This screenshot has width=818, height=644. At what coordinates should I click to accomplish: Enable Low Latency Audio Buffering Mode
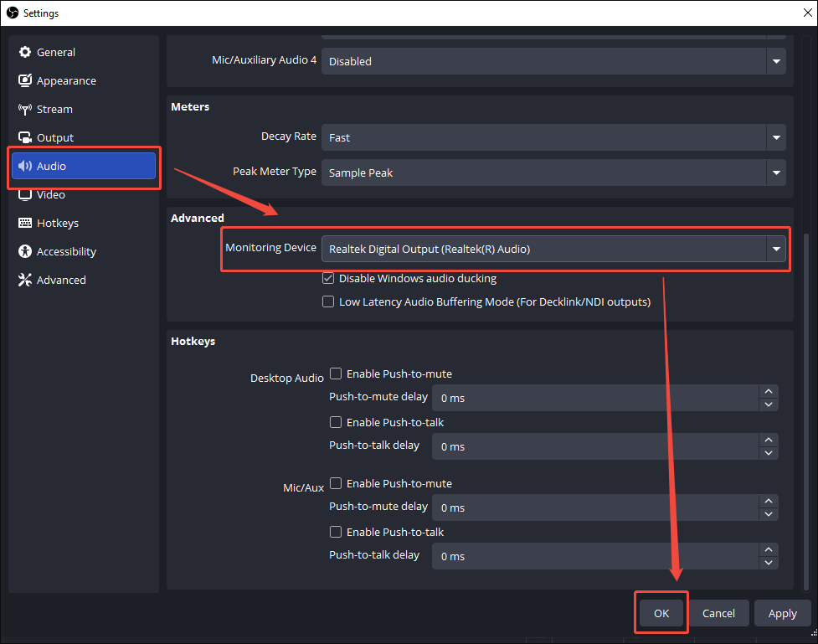(x=328, y=301)
